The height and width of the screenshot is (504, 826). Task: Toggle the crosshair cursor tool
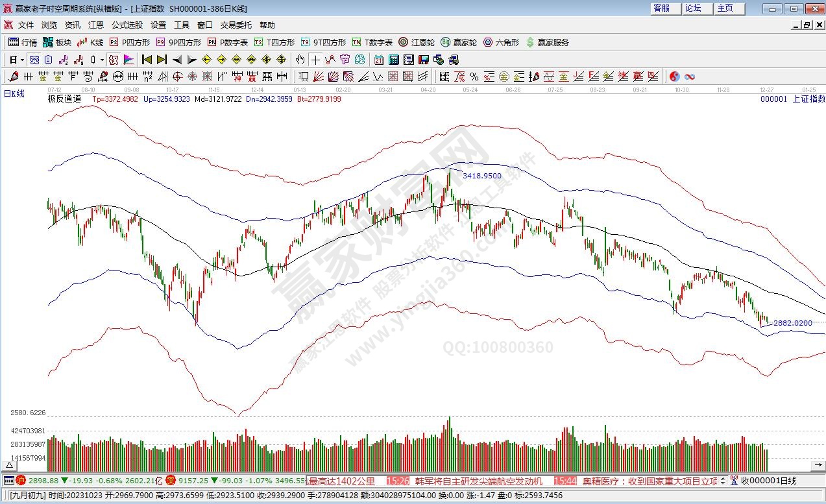click(315, 60)
